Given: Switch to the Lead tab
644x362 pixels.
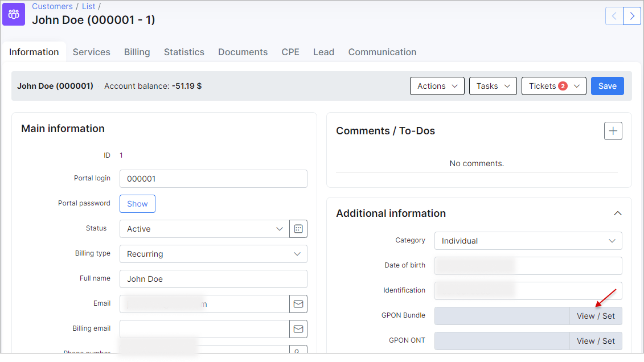Looking at the screenshot, I should 323,52.
